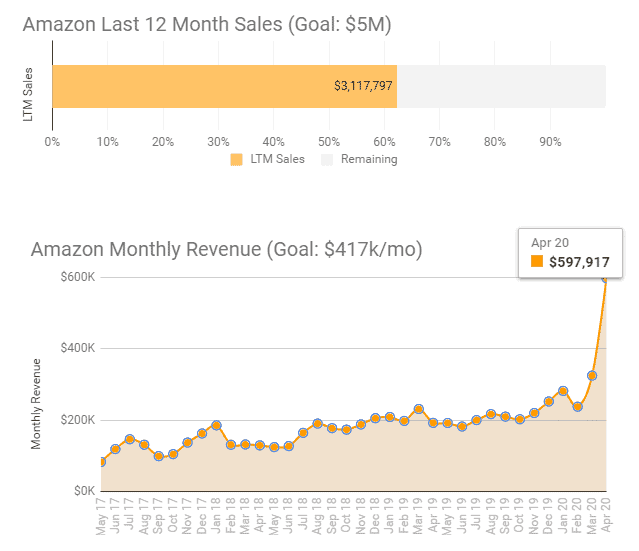Click the $597,917 tooltip value
The width and height of the screenshot is (639, 551).
point(579,262)
